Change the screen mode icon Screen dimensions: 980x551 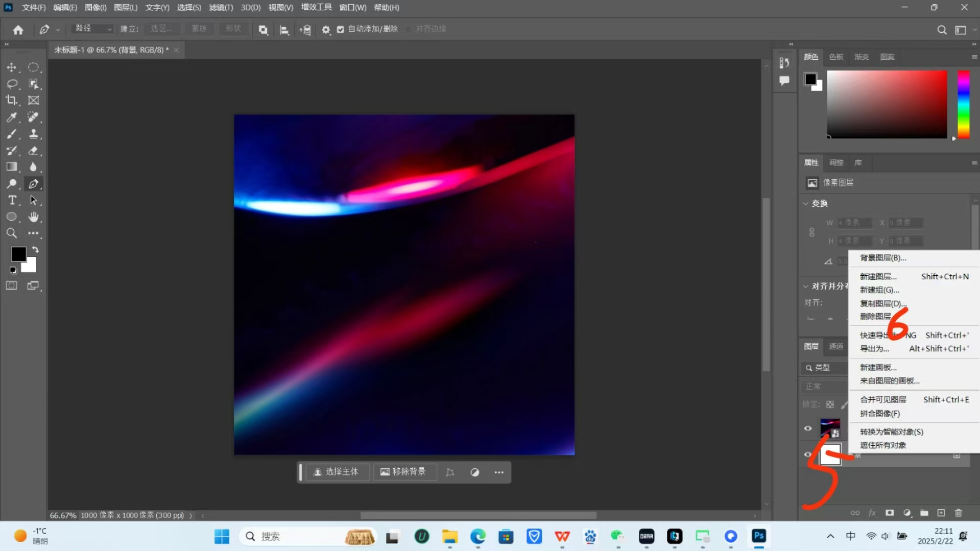pos(33,285)
